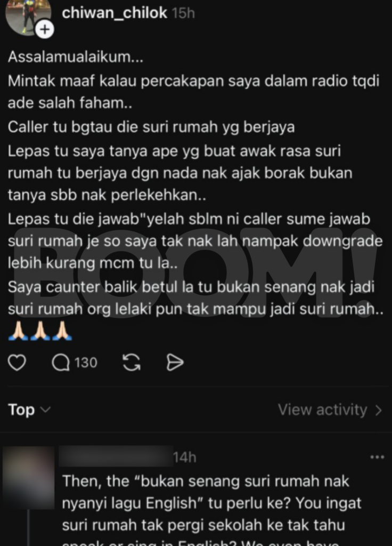Click the 14h reply timestamp
Screen dimensions: 392x546
[x=185, y=457]
